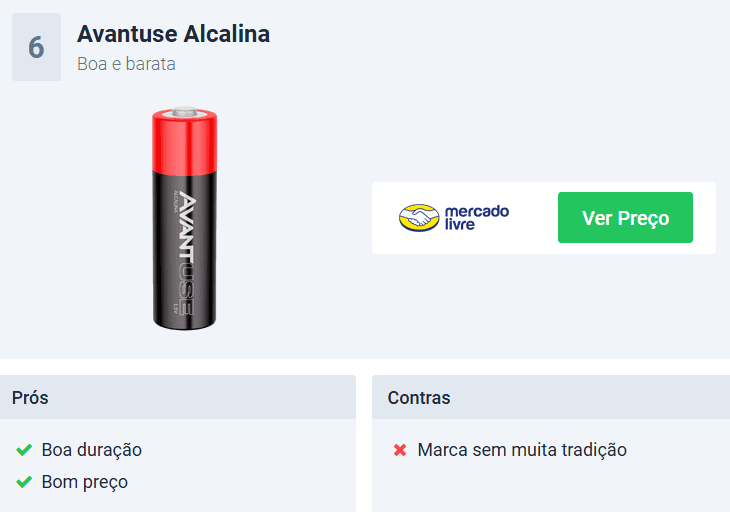The height and width of the screenshot is (512, 730).
Task: Click the Pros panel body area
Action: tap(178, 465)
